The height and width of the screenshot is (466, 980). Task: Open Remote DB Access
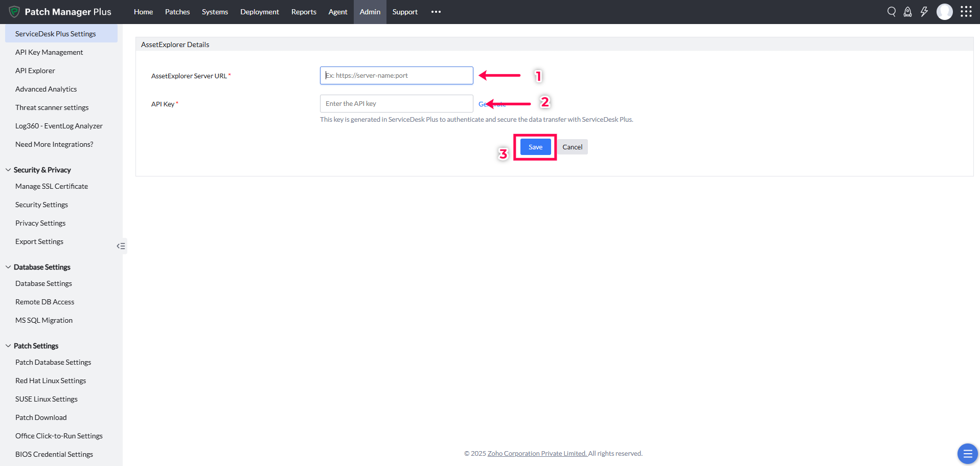45,302
